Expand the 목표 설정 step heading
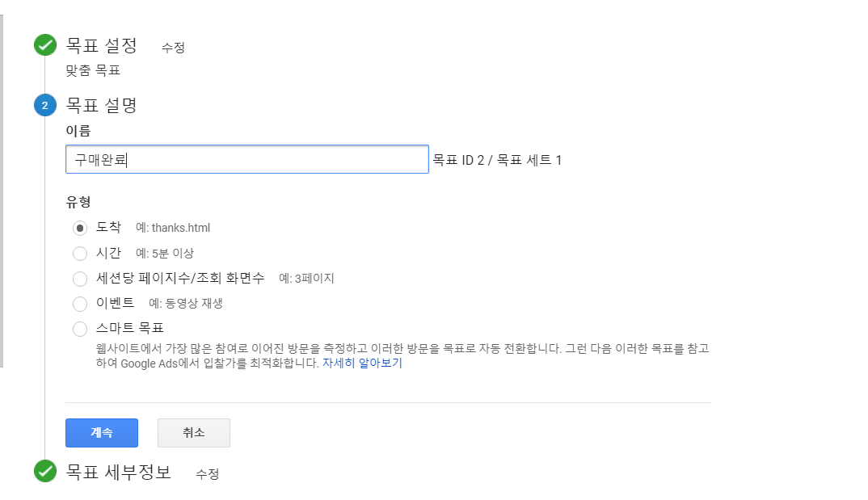868x500 pixels. pos(102,45)
